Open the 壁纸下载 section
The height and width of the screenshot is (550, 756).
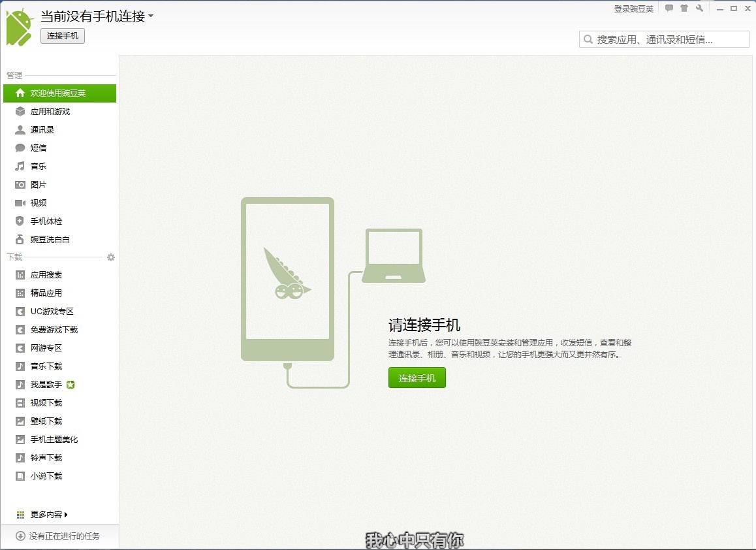pos(59,421)
